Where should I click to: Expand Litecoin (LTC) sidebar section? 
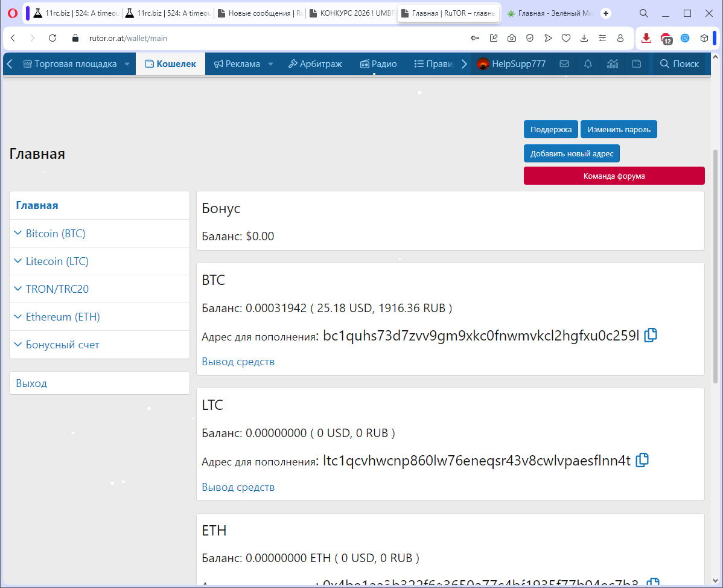coord(57,261)
